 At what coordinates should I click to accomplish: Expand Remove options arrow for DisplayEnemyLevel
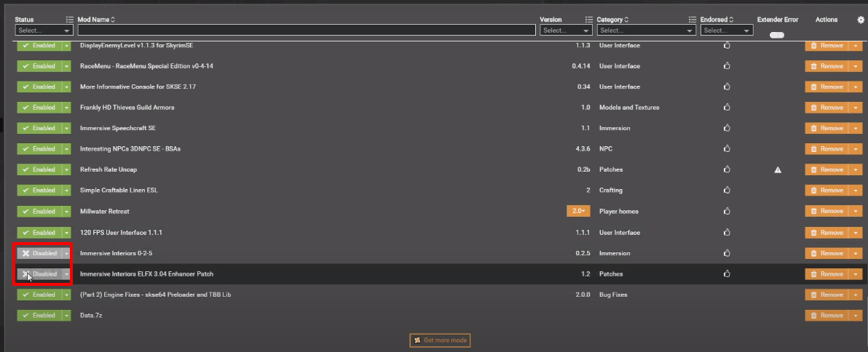pyautogui.click(x=856, y=45)
